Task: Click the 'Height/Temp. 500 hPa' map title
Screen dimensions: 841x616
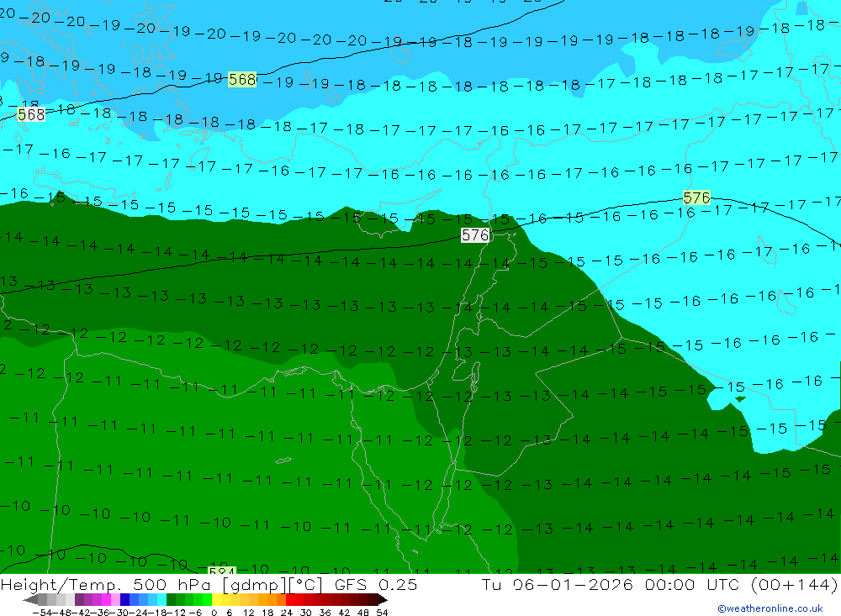Action: (106, 584)
